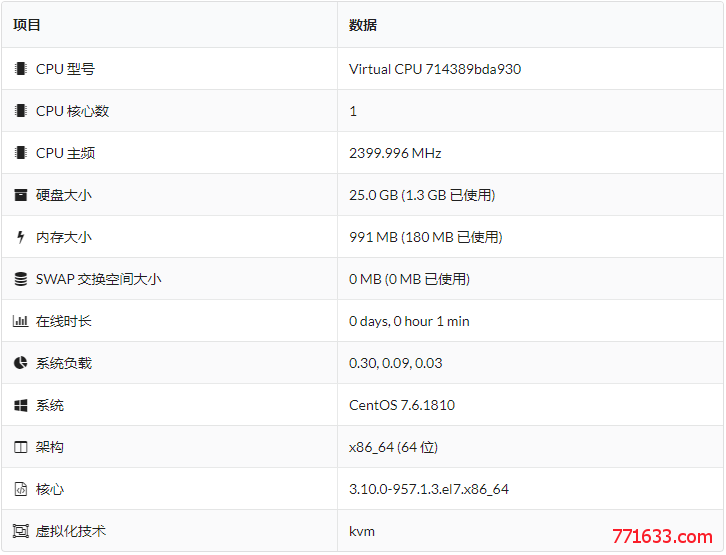Viewport: 726px width, 555px height.
Task: Click the CentOS 7.6.1810 value
Action: pyautogui.click(x=402, y=405)
